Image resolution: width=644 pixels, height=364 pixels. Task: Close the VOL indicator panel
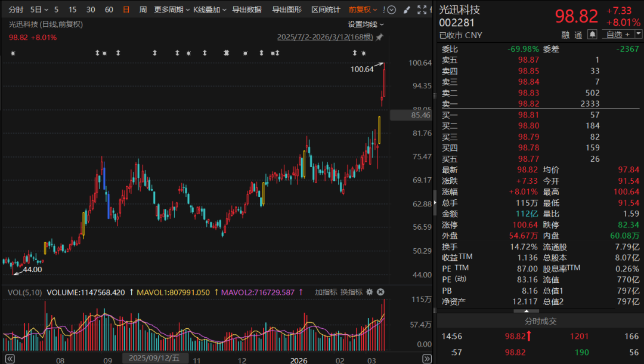pos(380,292)
